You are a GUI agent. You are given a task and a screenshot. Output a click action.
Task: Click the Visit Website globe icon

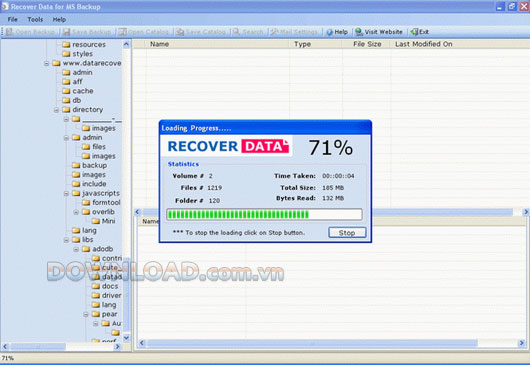coord(359,32)
